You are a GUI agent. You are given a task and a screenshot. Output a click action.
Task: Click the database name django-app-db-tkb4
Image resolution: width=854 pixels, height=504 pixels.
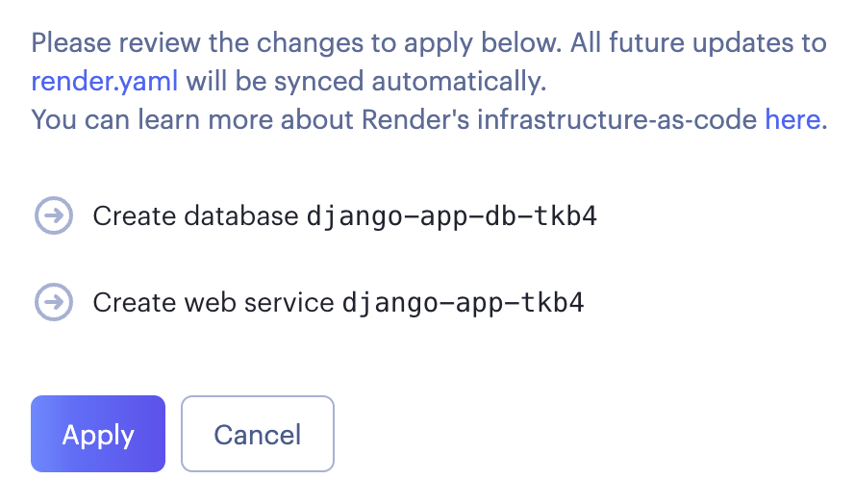(x=451, y=215)
